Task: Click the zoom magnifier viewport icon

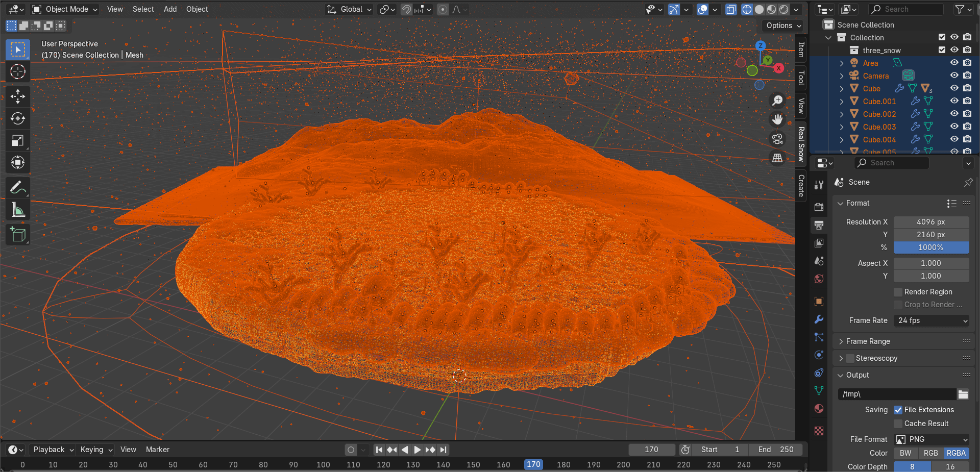Action: [x=777, y=101]
